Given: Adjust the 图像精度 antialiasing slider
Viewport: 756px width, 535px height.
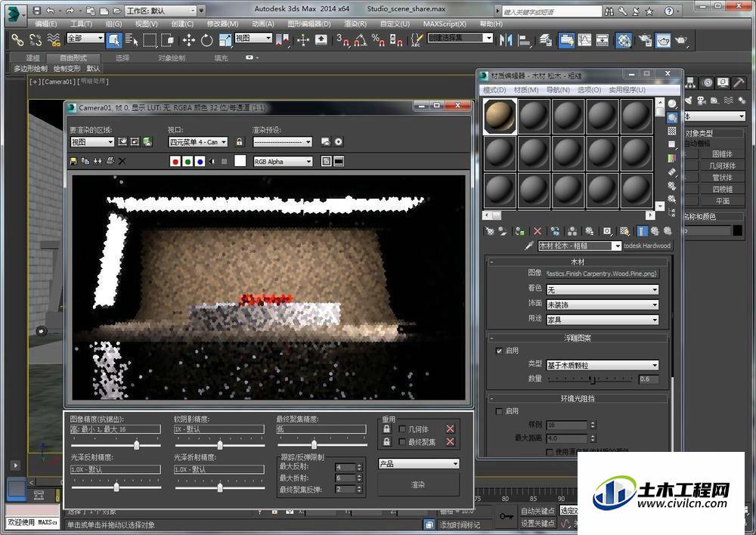Looking at the screenshot, I should click(x=137, y=444).
